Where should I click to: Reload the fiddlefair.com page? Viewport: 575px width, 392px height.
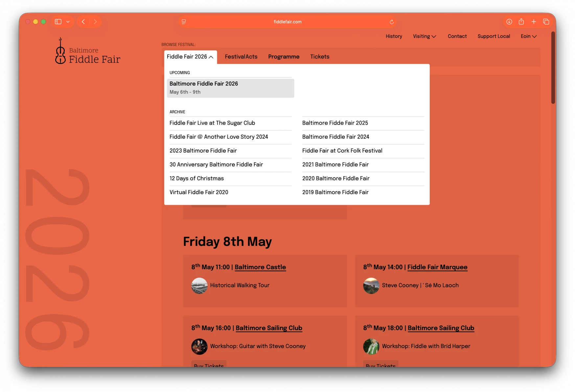pos(391,22)
